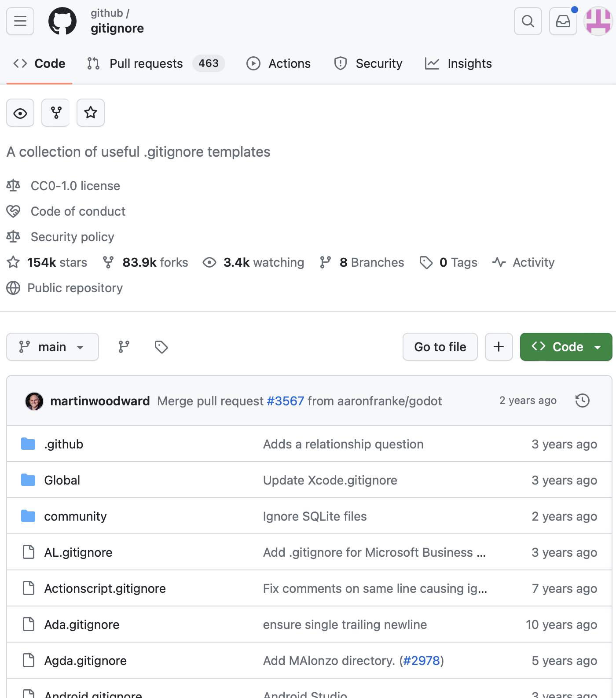Screen dimensions: 616x698
Task: Open the AL.gitignore file
Action: tap(78, 552)
